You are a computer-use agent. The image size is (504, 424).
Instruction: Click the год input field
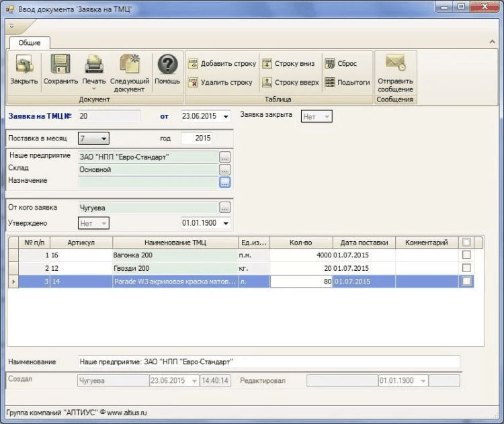(197, 138)
